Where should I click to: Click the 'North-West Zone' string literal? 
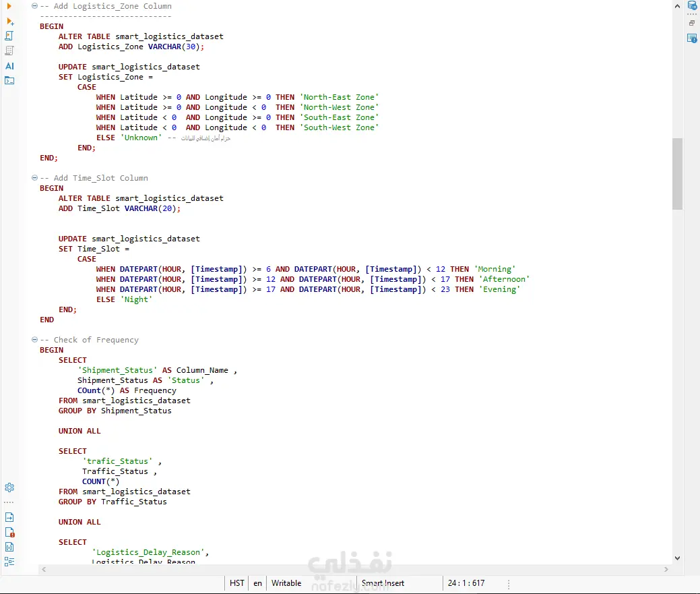(x=340, y=108)
